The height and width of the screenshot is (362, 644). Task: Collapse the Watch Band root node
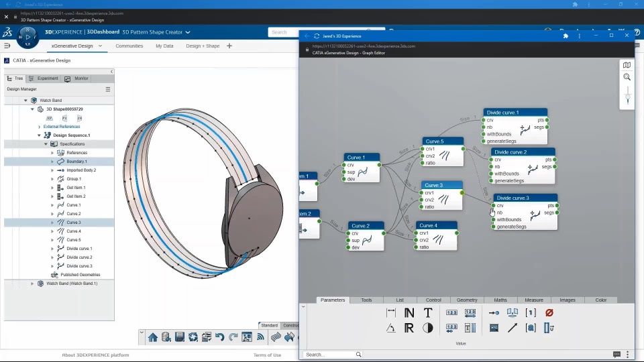click(x=26, y=100)
